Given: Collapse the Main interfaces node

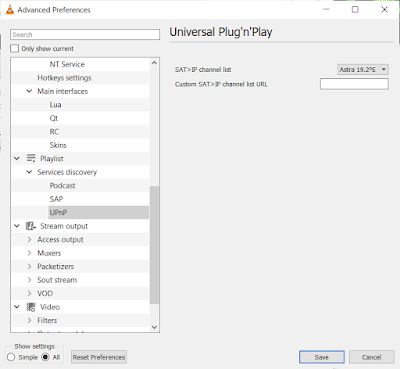Looking at the screenshot, I should (29, 91).
